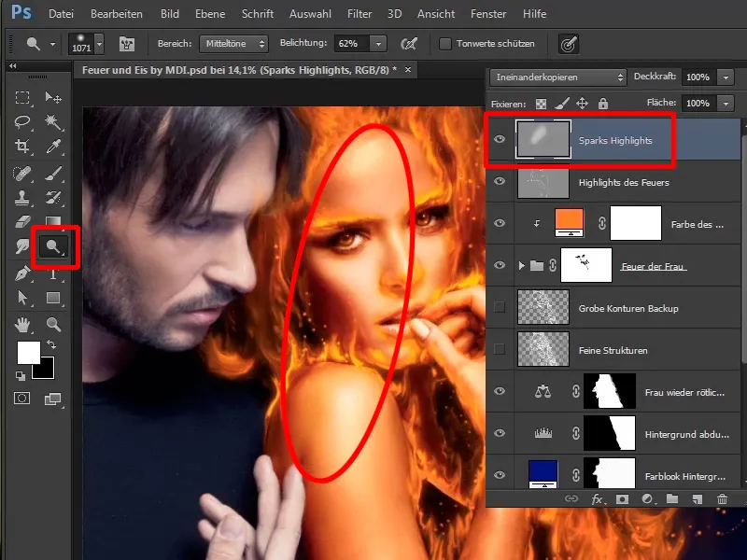Select the Type tool
This screenshot has width=747, height=560.
(x=53, y=273)
